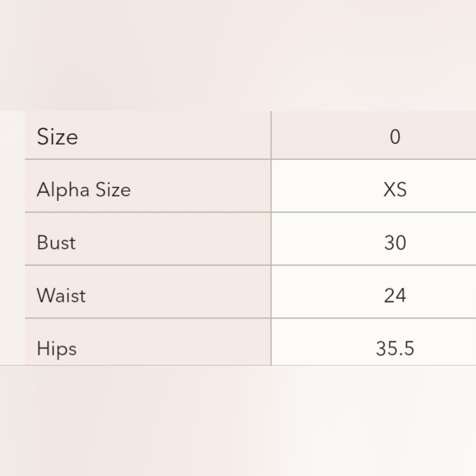Click the Hips row label

[57, 348]
